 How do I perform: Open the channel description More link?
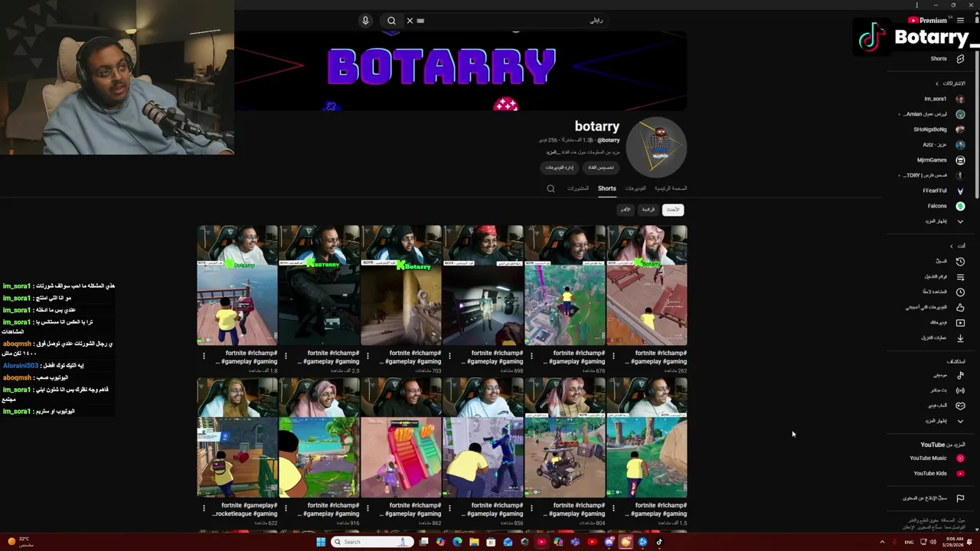pos(552,152)
